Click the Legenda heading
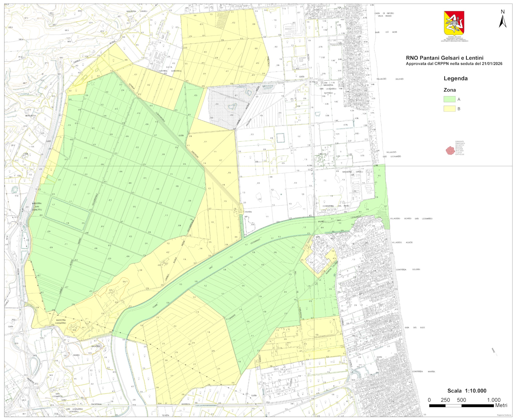The image size is (517, 420). [x=455, y=79]
